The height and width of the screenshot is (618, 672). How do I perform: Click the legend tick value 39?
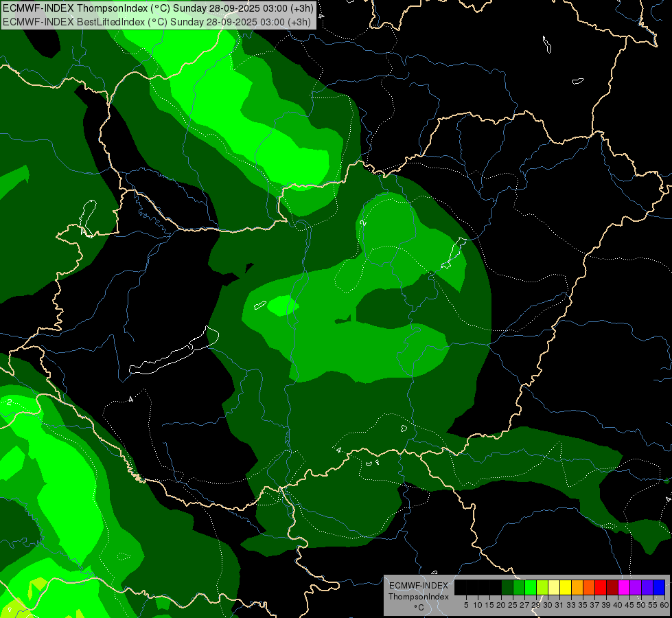click(606, 605)
